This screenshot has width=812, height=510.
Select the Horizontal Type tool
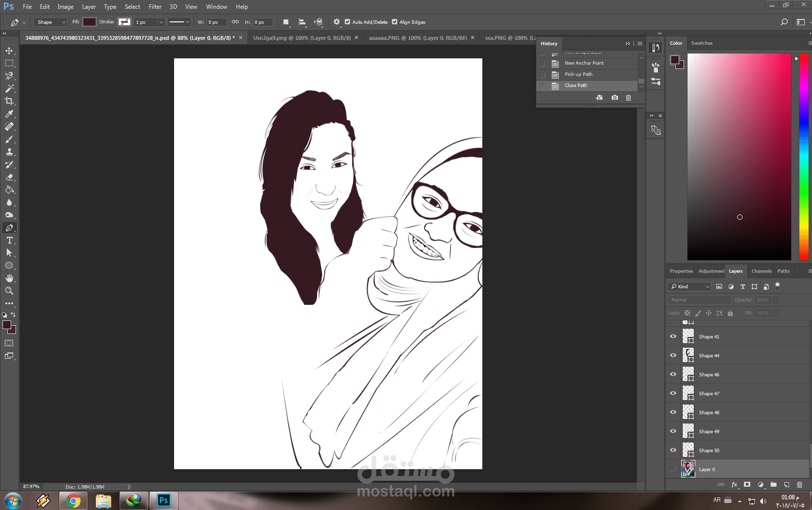[x=9, y=240]
